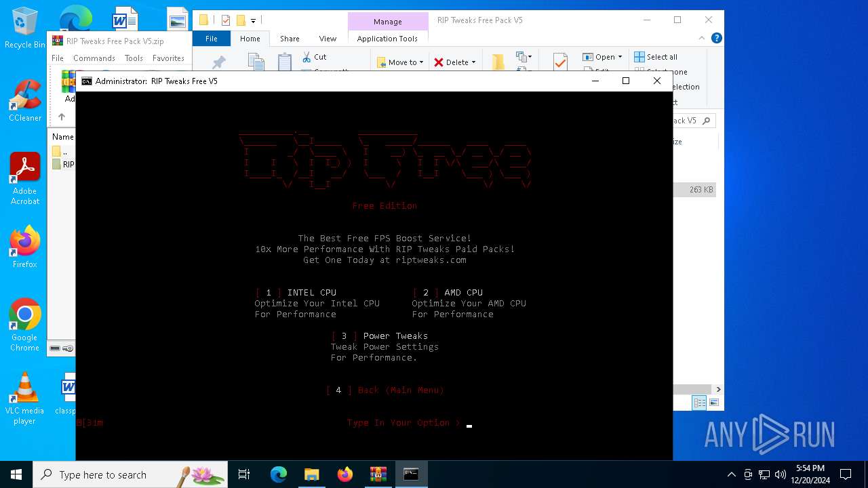Screen dimensions: 868x488
Task: Switch to the View ribbon tab
Action: click(x=328, y=39)
